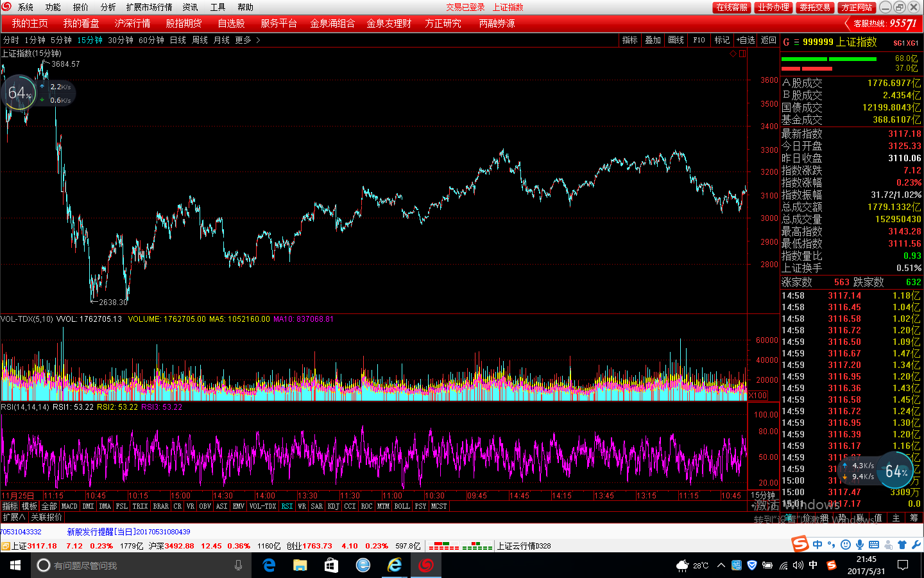
Task: Switch chart to 30分钟 period
Action: [121, 40]
